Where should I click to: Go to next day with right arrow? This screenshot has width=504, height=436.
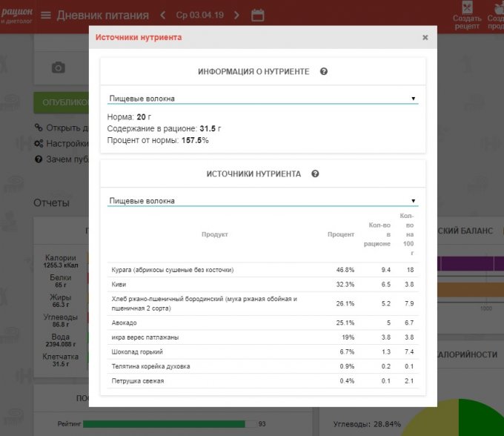tap(236, 15)
